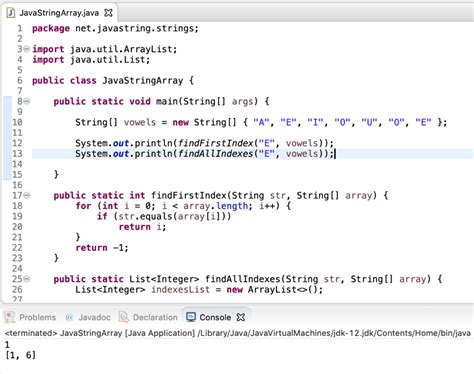The height and width of the screenshot is (374, 474).
Task: Click 'findAllIndexes' call on line 13
Action: [x=215, y=154]
